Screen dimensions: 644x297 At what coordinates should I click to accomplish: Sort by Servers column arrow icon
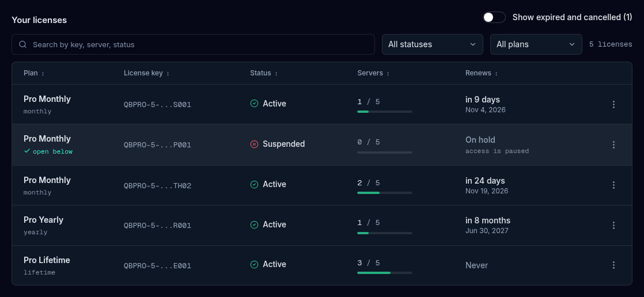[x=388, y=74]
